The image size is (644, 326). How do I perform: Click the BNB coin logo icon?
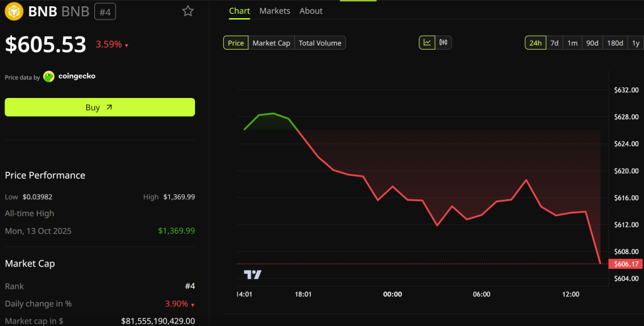click(14, 11)
